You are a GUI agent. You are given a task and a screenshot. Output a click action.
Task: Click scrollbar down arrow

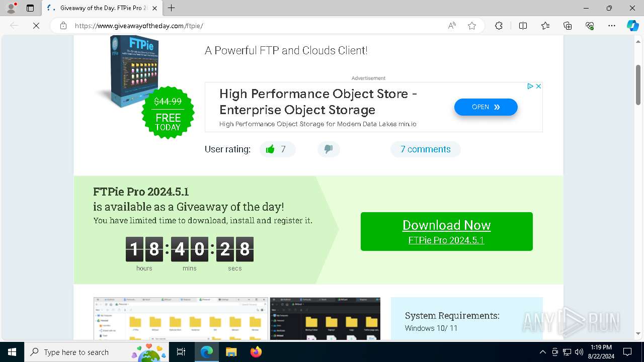638,333
